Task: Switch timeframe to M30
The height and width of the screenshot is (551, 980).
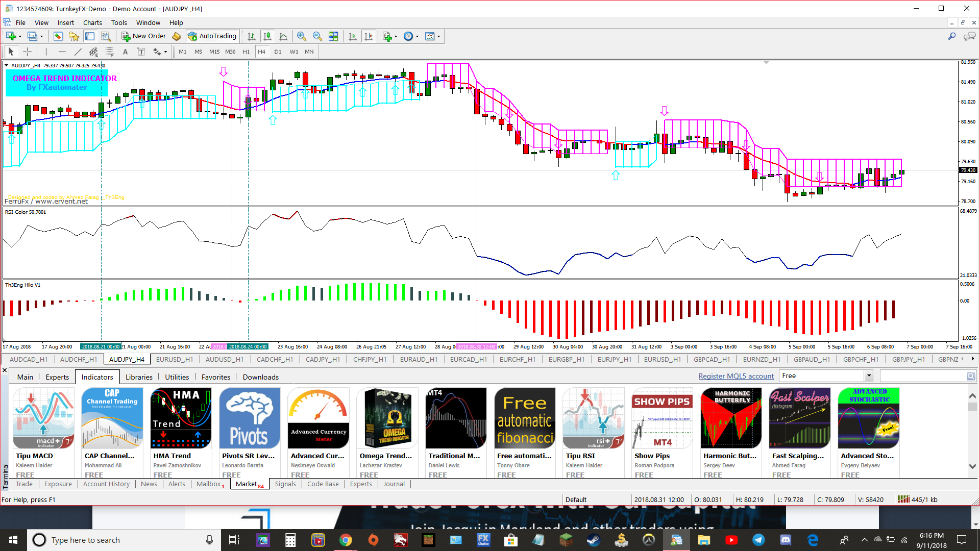Action: pyautogui.click(x=230, y=52)
